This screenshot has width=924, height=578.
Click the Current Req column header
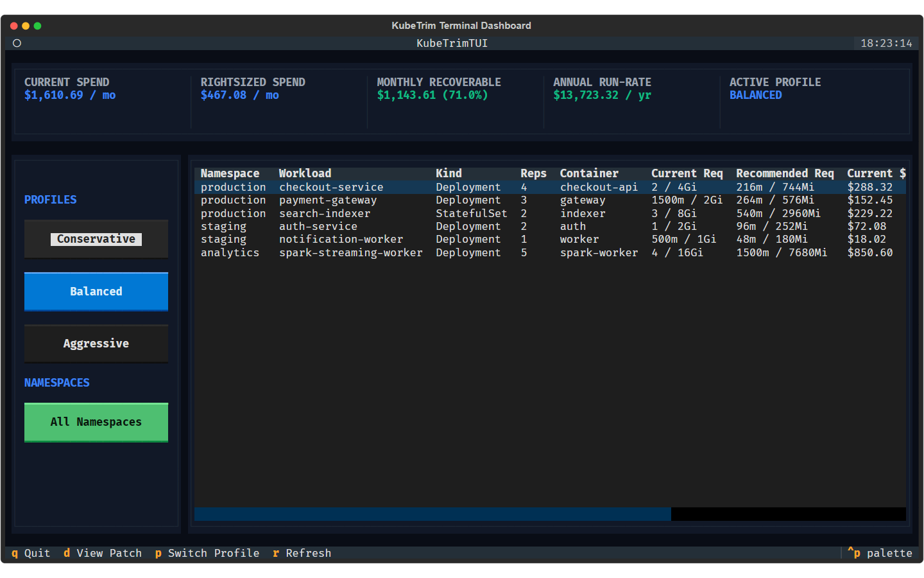pos(687,173)
